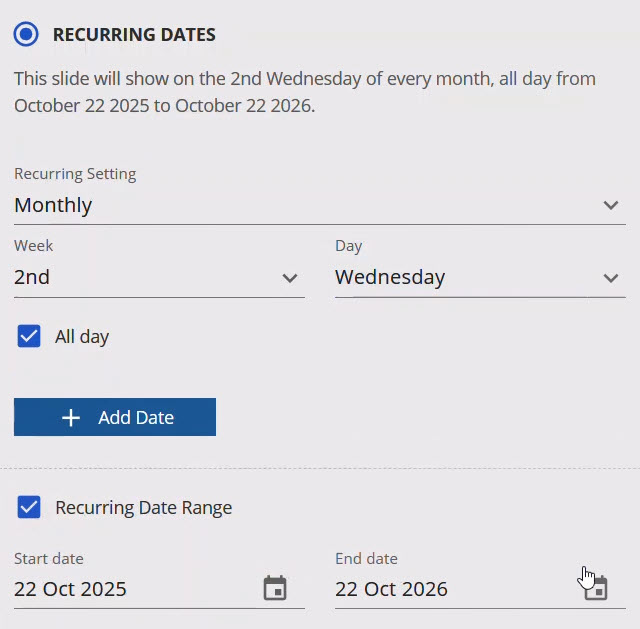Click the Recurring Date Range label text

coord(143,508)
